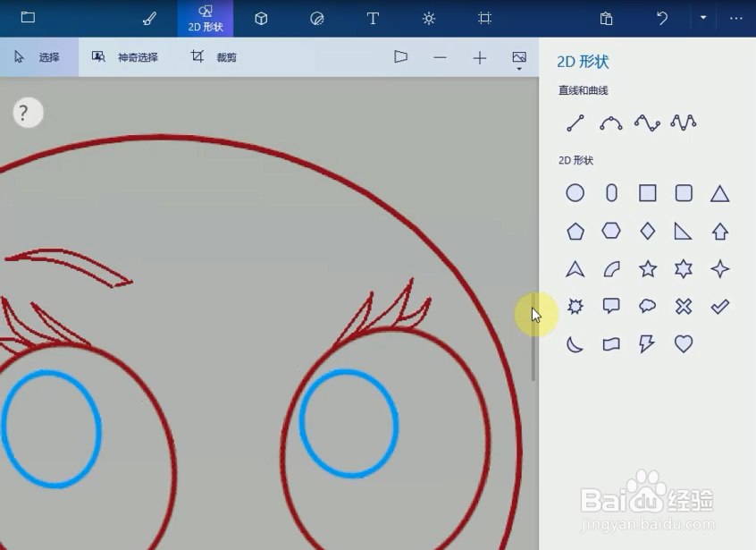Pick the hexagon shape
Image resolution: width=756 pixels, height=550 pixels.
coord(611,231)
